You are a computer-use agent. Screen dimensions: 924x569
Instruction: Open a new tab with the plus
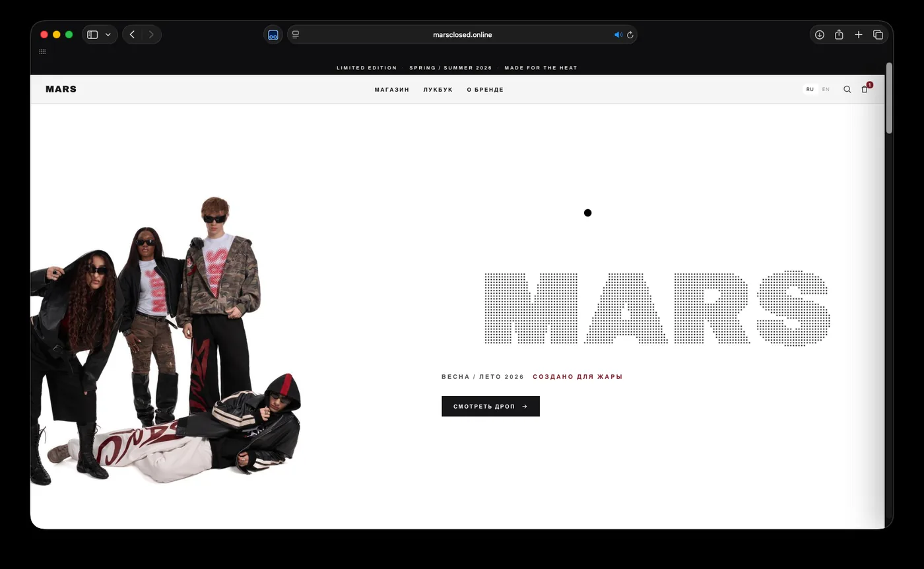coord(859,34)
